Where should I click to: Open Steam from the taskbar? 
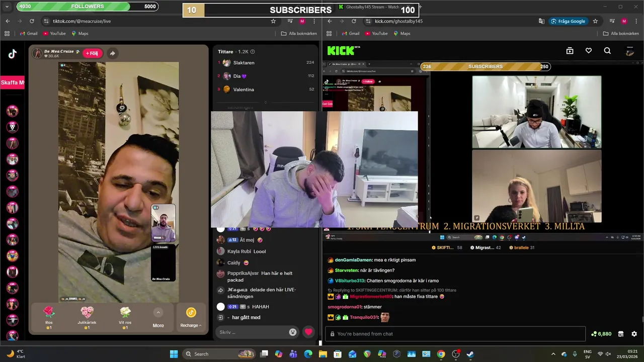point(470,354)
